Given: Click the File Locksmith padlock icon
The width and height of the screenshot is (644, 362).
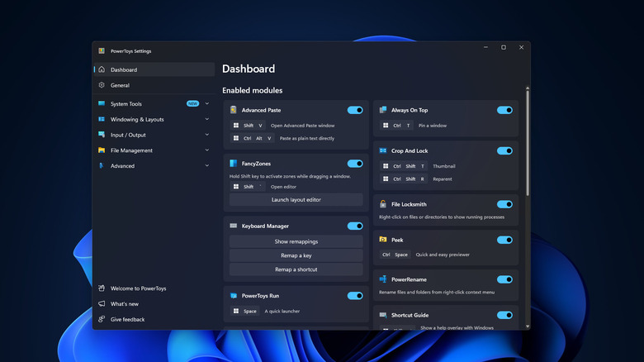Looking at the screenshot, I should click(x=384, y=204).
